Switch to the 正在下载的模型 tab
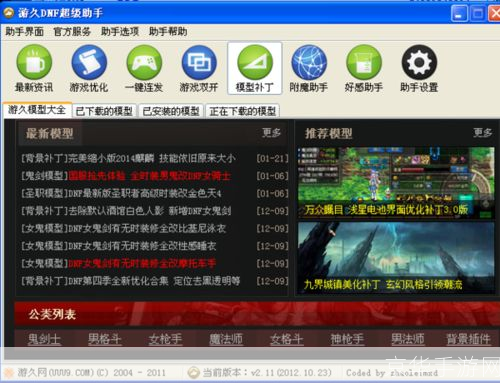 click(243, 111)
